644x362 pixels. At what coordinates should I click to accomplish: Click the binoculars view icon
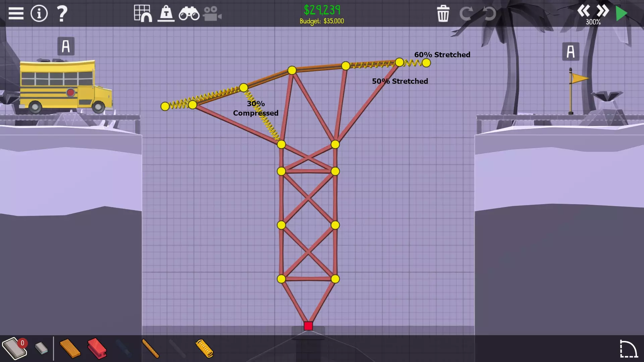pyautogui.click(x=189, y=14)
